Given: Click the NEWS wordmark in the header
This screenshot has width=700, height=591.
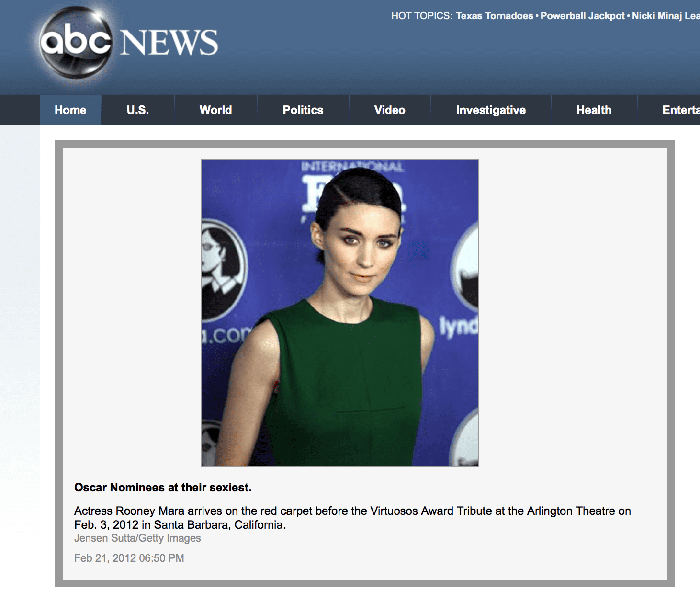Looking at the screenshot, I should (x=169, y=43).
